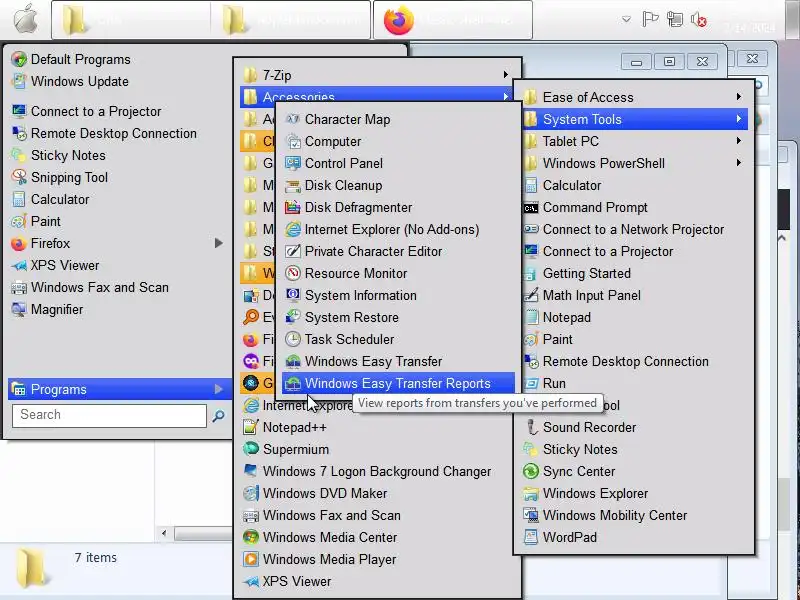
Task: Show hidden tray icons arrow
Action: click(x=626, y=20)
